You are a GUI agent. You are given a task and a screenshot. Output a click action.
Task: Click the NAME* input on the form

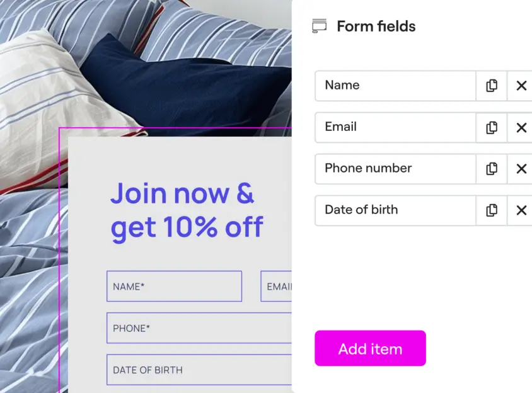174,287
